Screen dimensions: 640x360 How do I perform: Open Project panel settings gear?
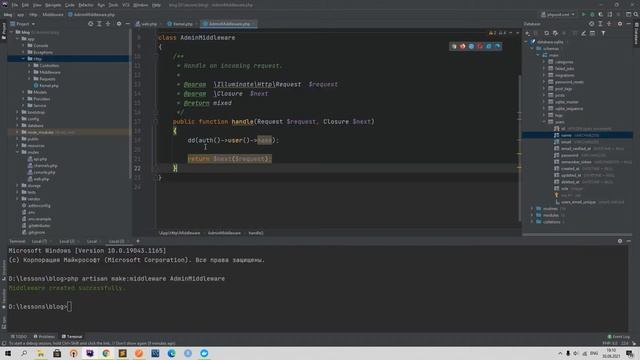point(119,24)
